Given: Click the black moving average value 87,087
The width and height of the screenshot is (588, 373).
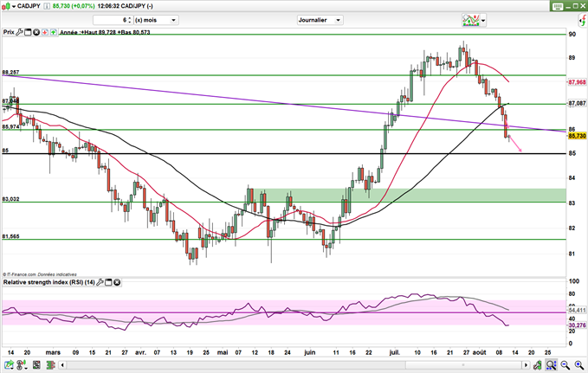Looking at the screenshot, I should point(577,103).
